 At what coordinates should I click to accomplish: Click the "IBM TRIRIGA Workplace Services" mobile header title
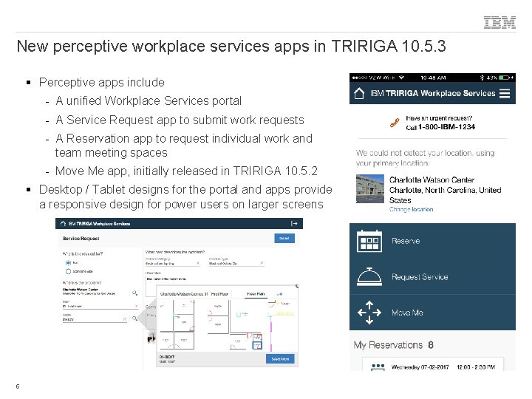tap(432, 93)
